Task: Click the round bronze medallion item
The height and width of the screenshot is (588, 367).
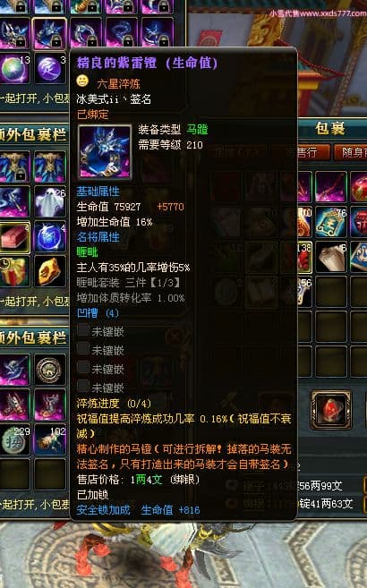Action: point(49,371)
